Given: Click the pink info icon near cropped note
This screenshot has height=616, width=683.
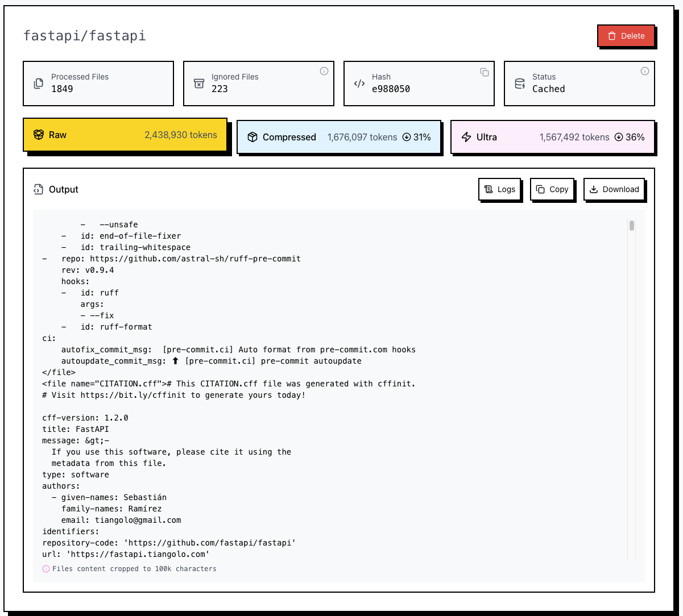Looking at the screenshot, I should point(46,568).
